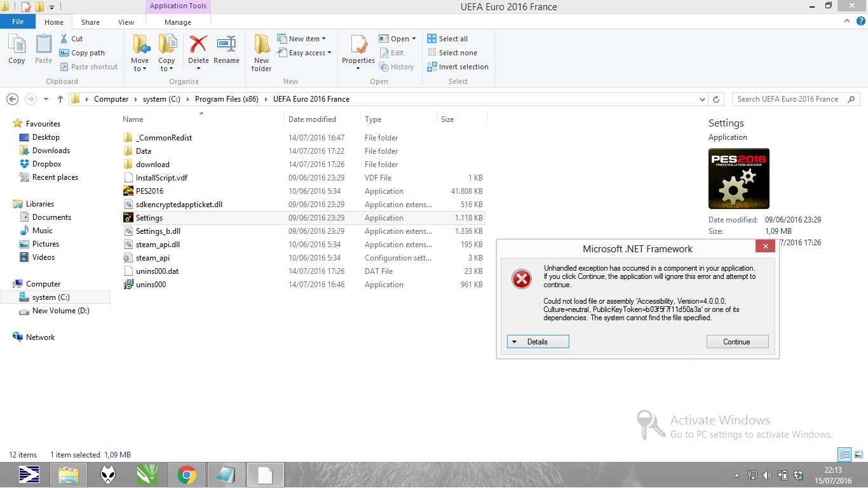This screenshot has width=868, height=488.
Task: Open the Videos library
Action: 43,257
